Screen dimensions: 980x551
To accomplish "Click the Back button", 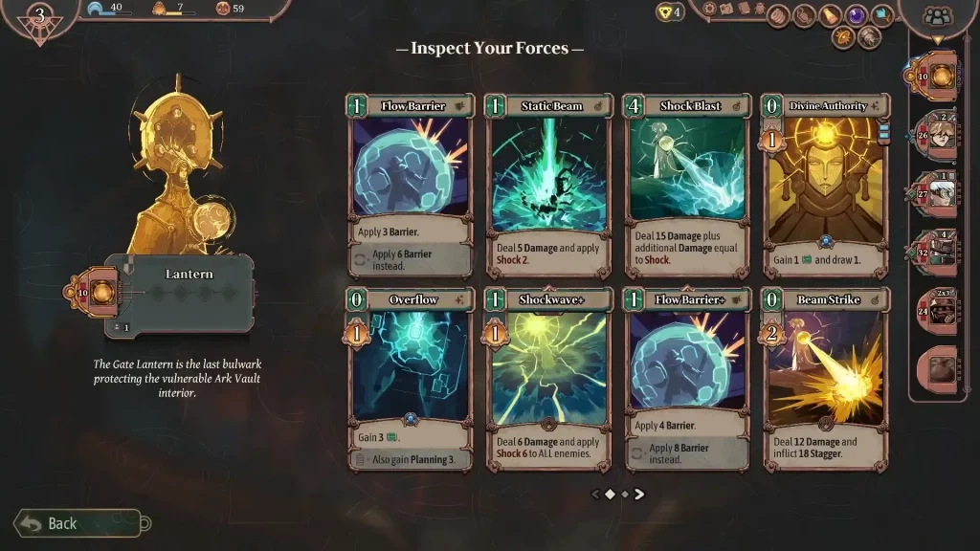I will pyautogui.click(x=78, y=523).
